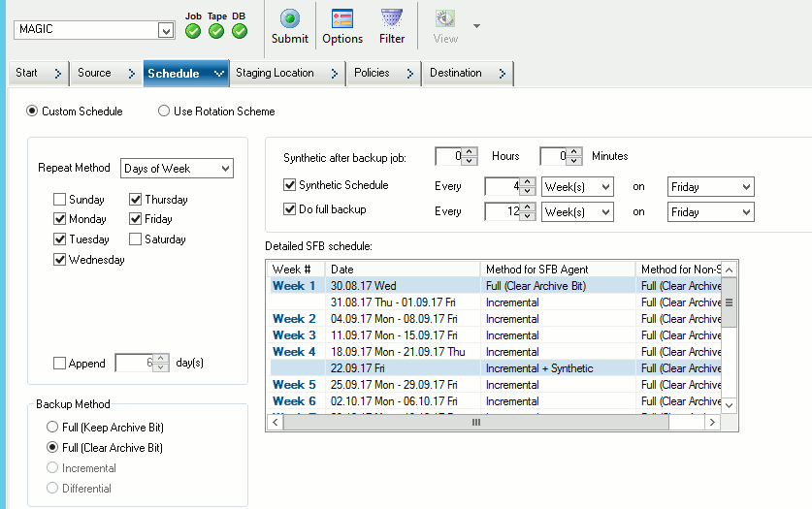
Task: Uncheck the Wednesday checkbox
Action: pos(59,259)
